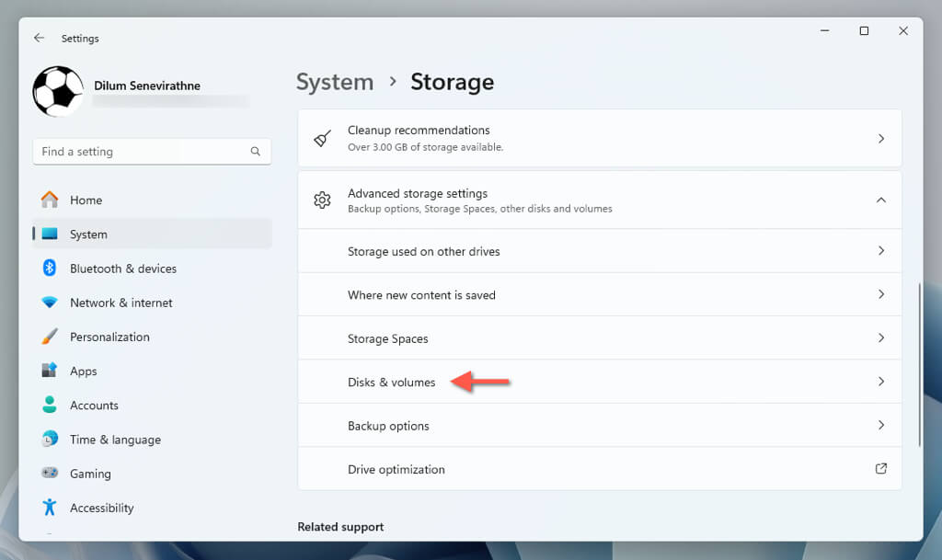Click System in the breadcrumb
942x560 pixels.
(x=335, y=82)
